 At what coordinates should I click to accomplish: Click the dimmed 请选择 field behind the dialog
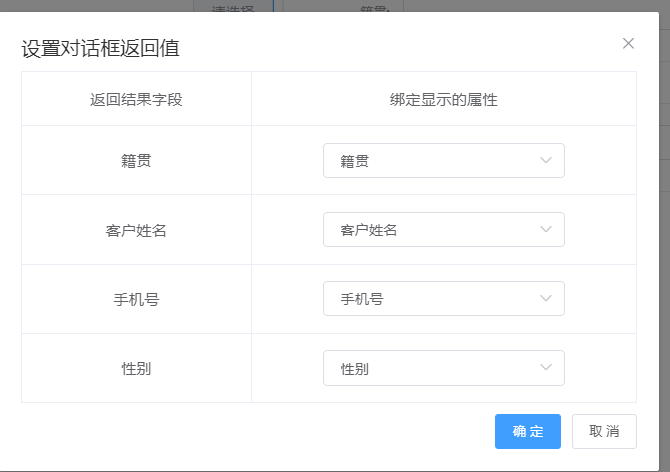232,6
